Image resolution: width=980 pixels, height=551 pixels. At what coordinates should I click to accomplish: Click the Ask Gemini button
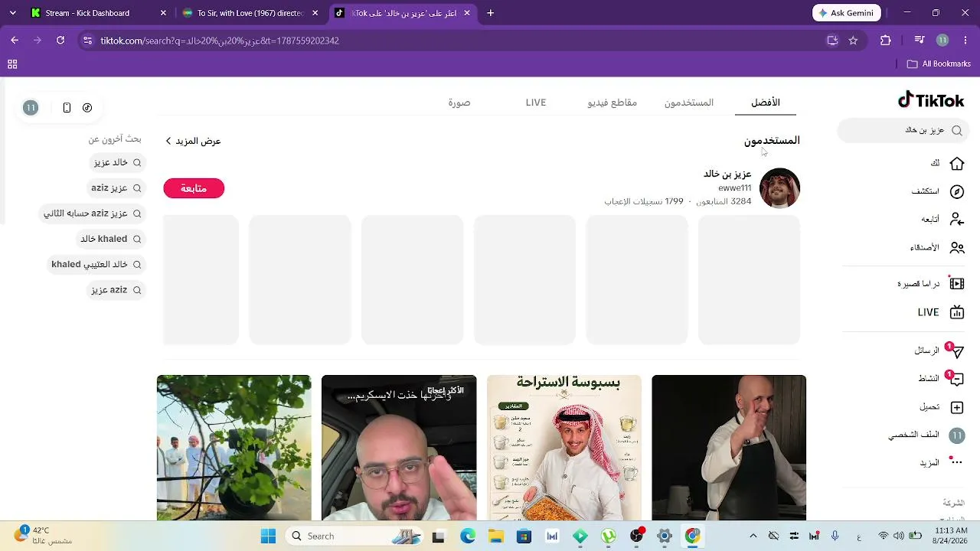(x=847, y=13)
